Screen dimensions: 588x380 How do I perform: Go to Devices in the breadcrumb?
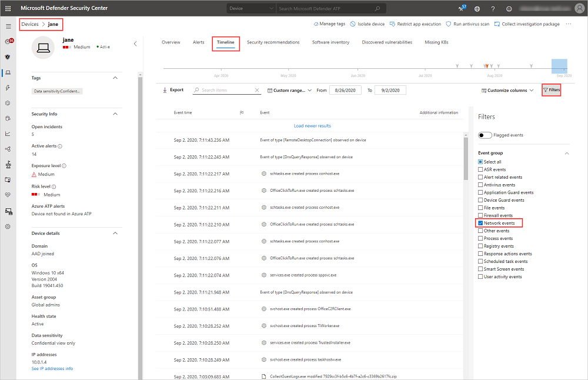30,24
